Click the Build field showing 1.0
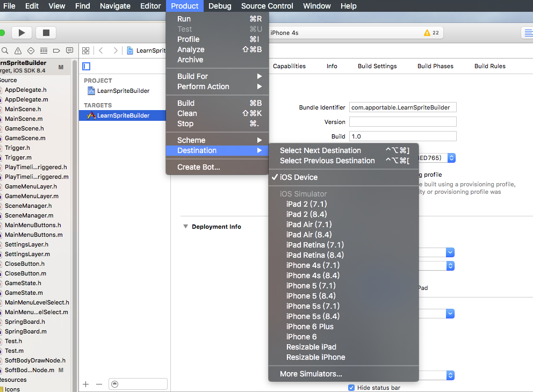The image size is (533, 392). pyautogui.click(x=403, y=136)
